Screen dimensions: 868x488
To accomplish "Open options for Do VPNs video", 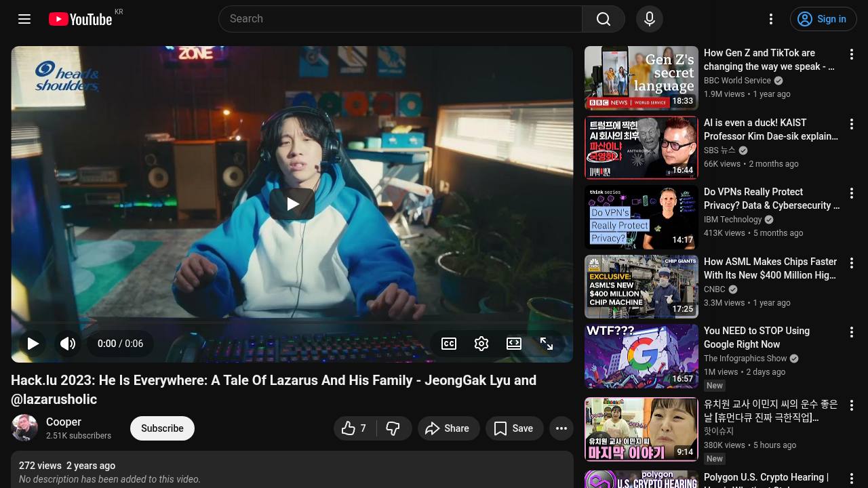I will click(x=852, y=193).
